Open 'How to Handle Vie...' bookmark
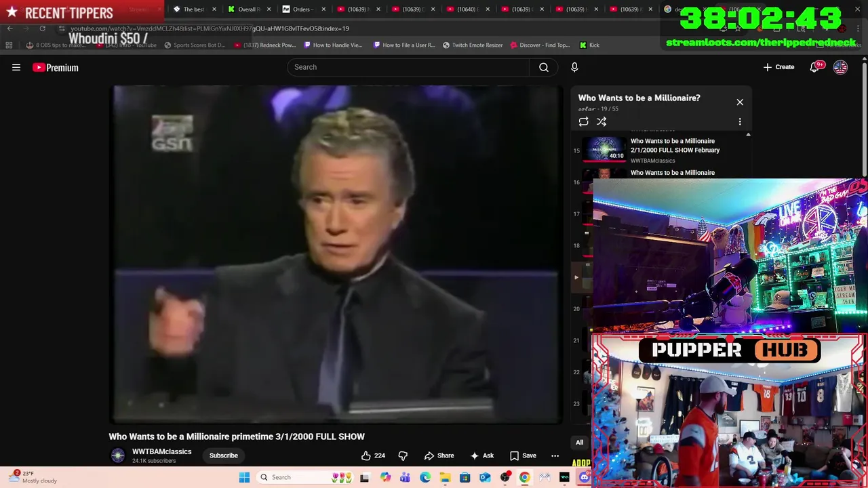The height and width of the screenshot is (488, 868). 333,45
